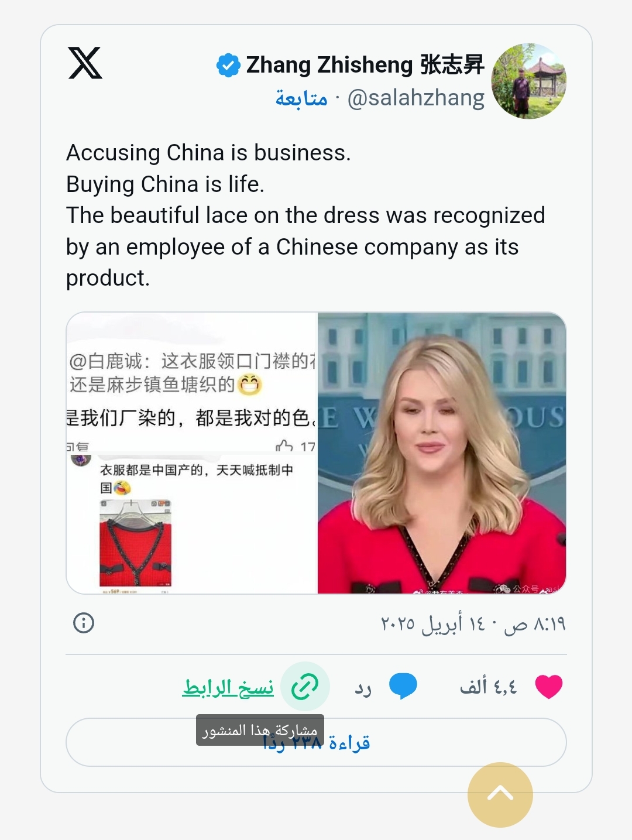
Task: Open Zhang Zhisheng's profile picture
Action: click(x=529, y=81)
